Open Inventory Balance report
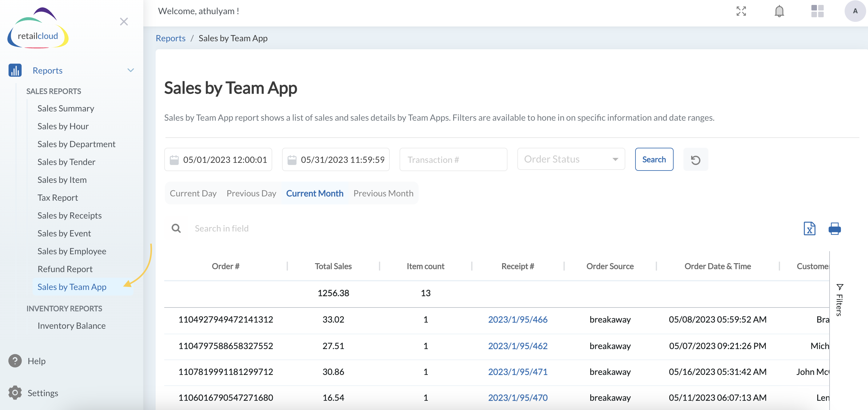 [x=71, y=326]
